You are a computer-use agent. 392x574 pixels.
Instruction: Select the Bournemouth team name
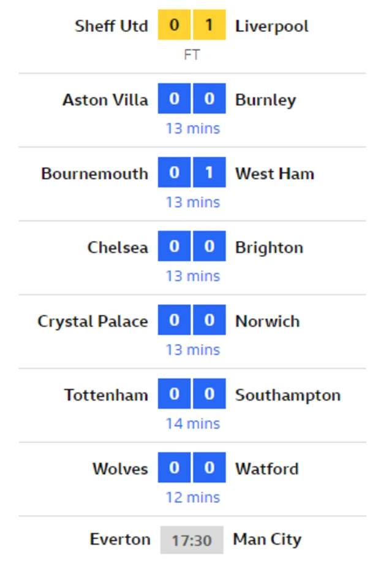point(94,174)
